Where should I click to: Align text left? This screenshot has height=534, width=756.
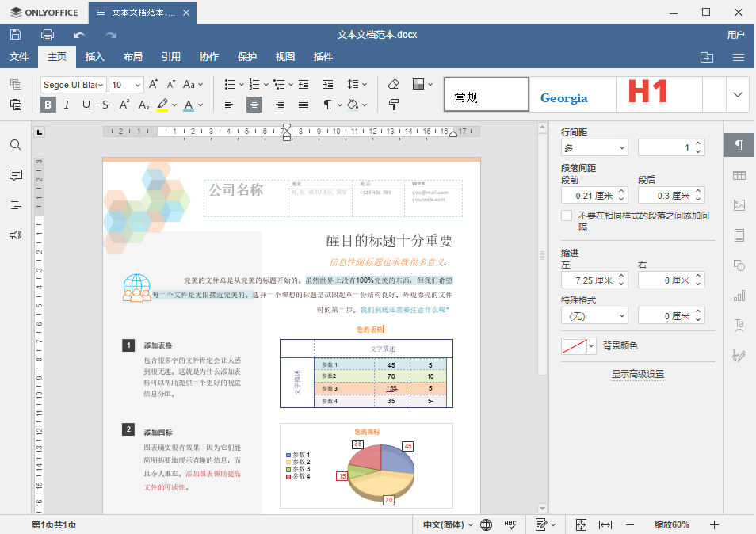coord(230,105)
